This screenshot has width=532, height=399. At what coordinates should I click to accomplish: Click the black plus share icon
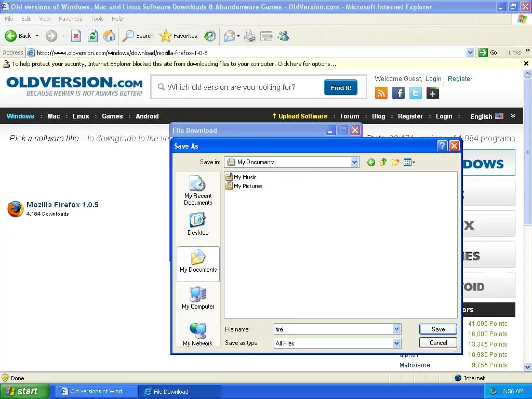pyautogui.click(x=433, y=93)
